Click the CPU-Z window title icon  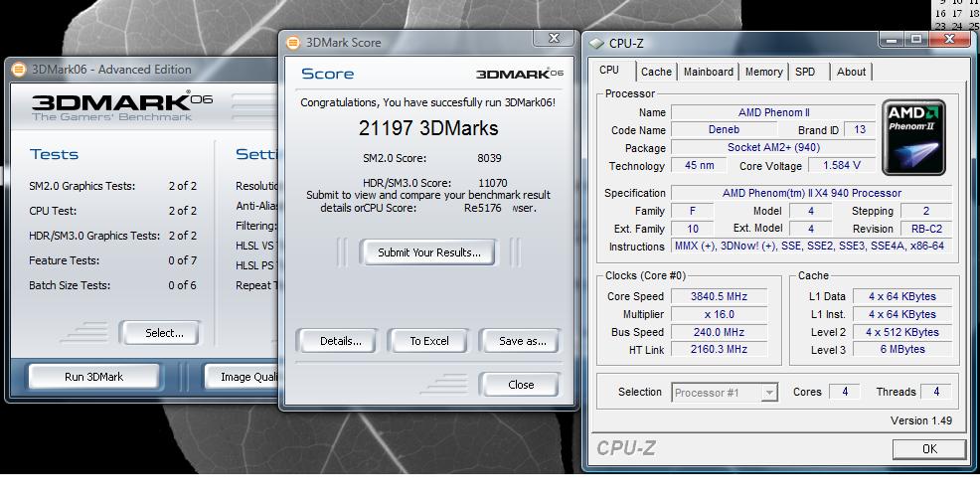click(x=597, y=43)
